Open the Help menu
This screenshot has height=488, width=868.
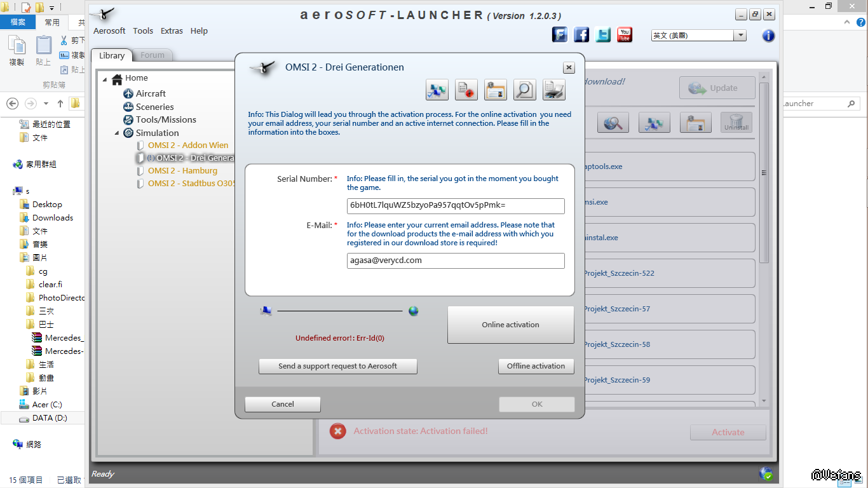199,30
